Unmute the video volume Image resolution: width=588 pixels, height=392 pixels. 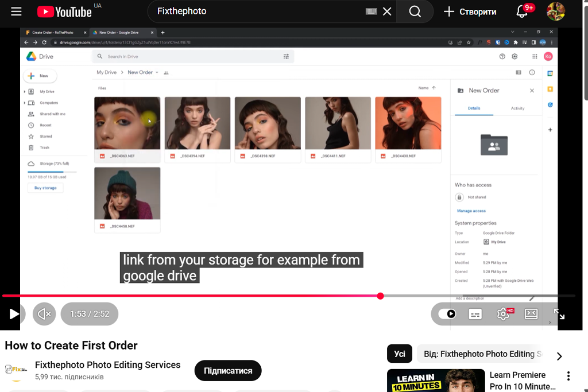pos(44,314)
